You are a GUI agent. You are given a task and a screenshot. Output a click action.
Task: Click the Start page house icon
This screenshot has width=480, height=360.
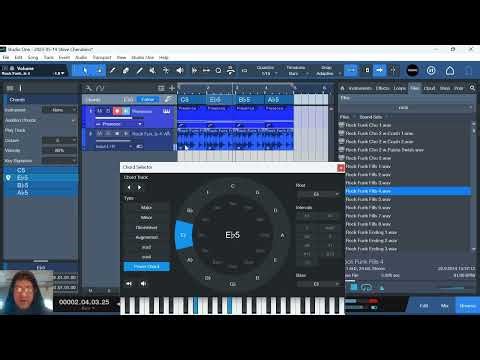tap(450, 70)
